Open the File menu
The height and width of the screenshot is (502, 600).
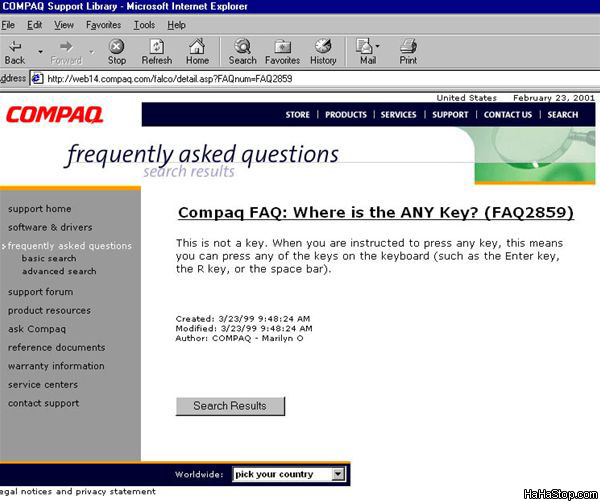coord(8,24)
